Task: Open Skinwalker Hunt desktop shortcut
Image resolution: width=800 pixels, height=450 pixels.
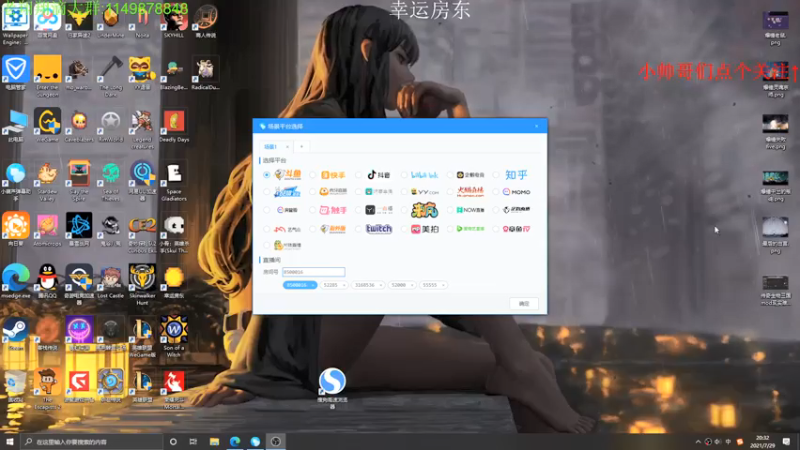Action: (x=142, y=284)
